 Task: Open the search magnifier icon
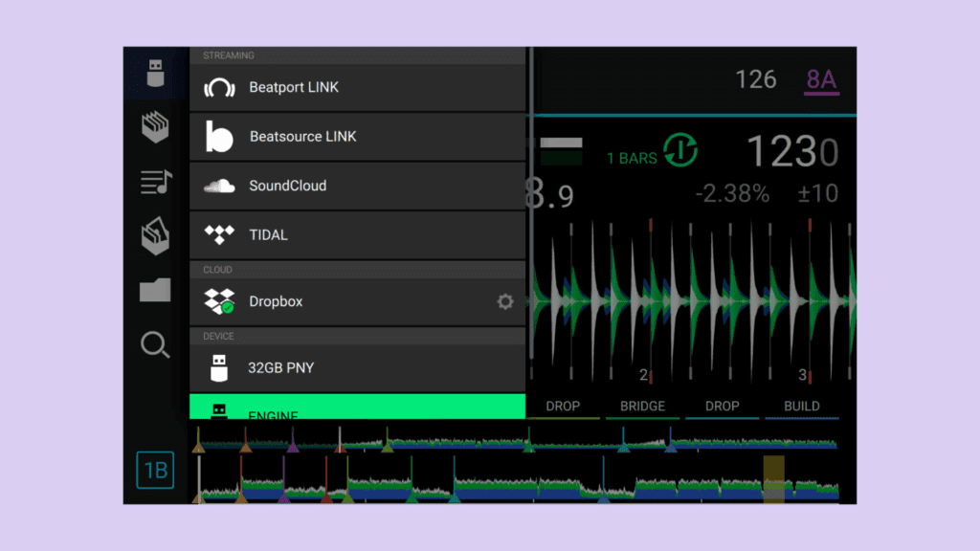(x=155, y=344)
